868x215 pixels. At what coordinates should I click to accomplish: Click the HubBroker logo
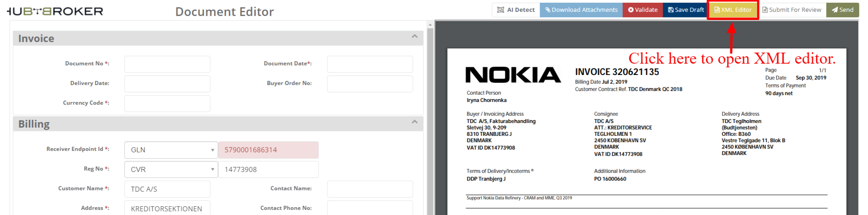pyautogui.click(x=55, y=11)
